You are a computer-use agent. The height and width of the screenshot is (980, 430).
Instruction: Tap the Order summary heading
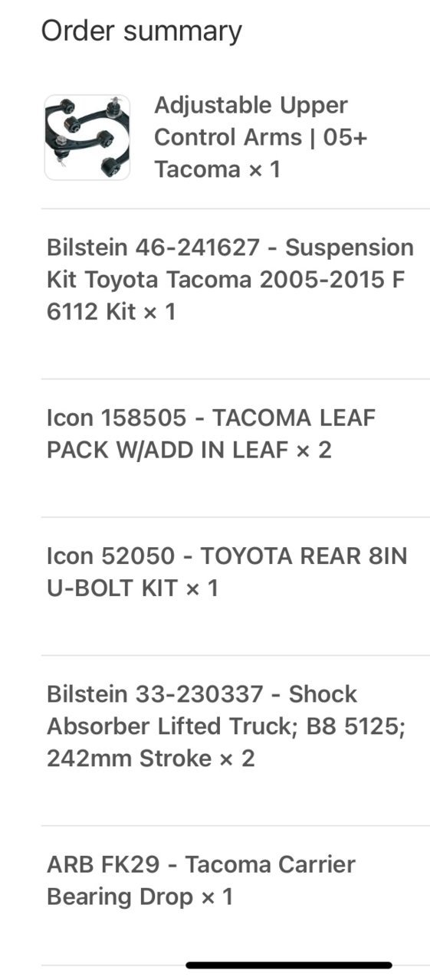141,31
